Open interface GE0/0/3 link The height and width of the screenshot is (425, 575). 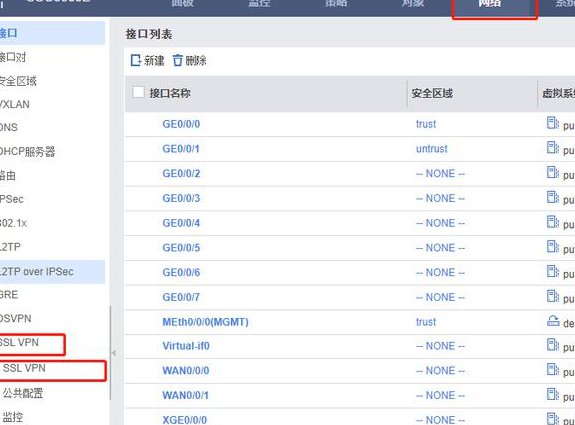pyautogui.click(x=181, y=198)
